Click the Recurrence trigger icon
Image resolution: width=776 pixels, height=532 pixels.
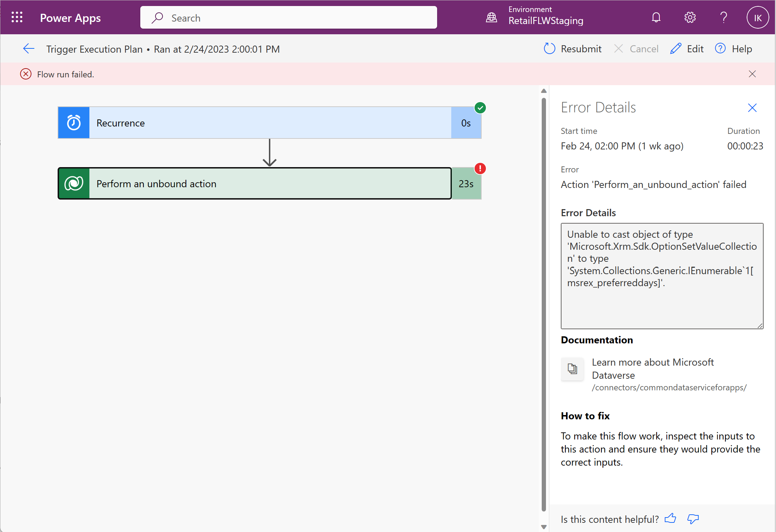[74, 123]
